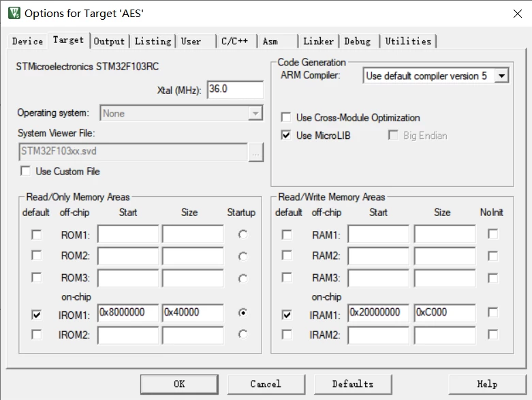Check the RAM3 default checkbox
The height and width of the screenshot is (400, 532).
(x=287, y=277)
